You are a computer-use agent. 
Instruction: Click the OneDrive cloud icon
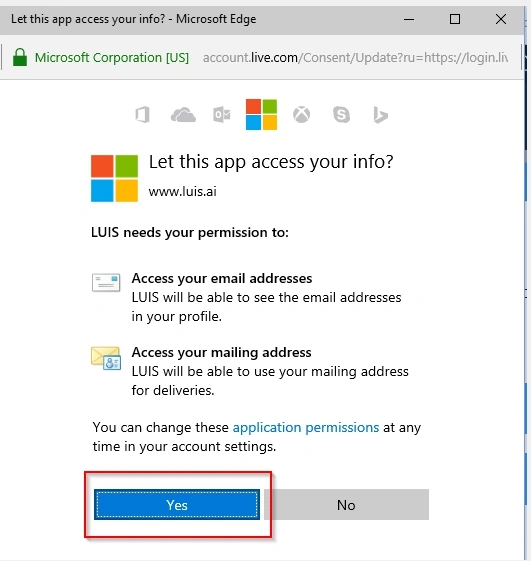[183, 115]
